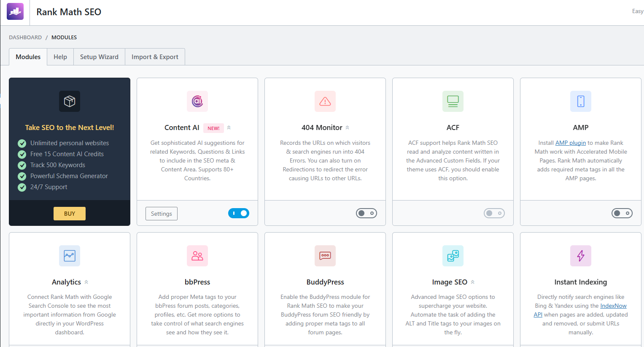Go to DASHBOARD breadcrumb link
644x347 pixels.
(x=25, y=37)
